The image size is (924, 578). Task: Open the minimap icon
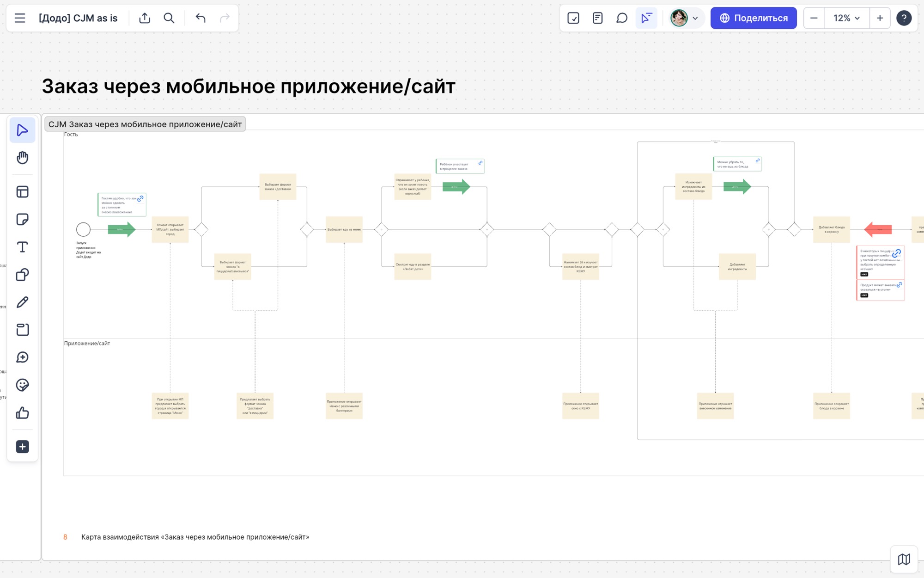click(x=904, y=560)
